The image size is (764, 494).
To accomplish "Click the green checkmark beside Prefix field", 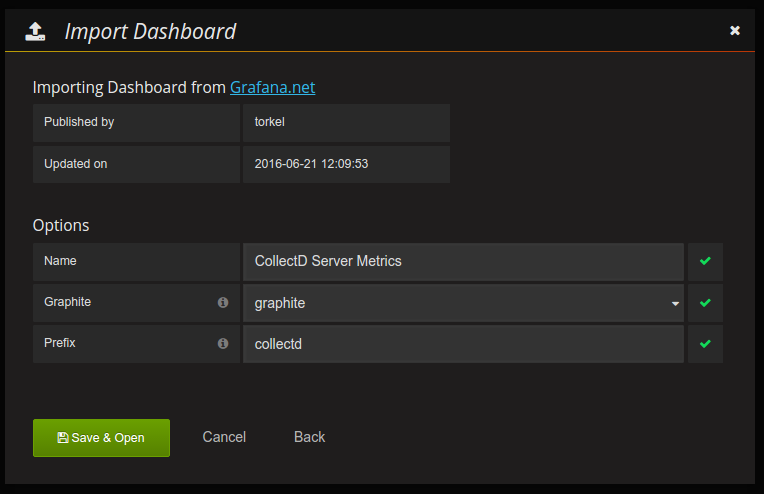I will coord(705,343).
